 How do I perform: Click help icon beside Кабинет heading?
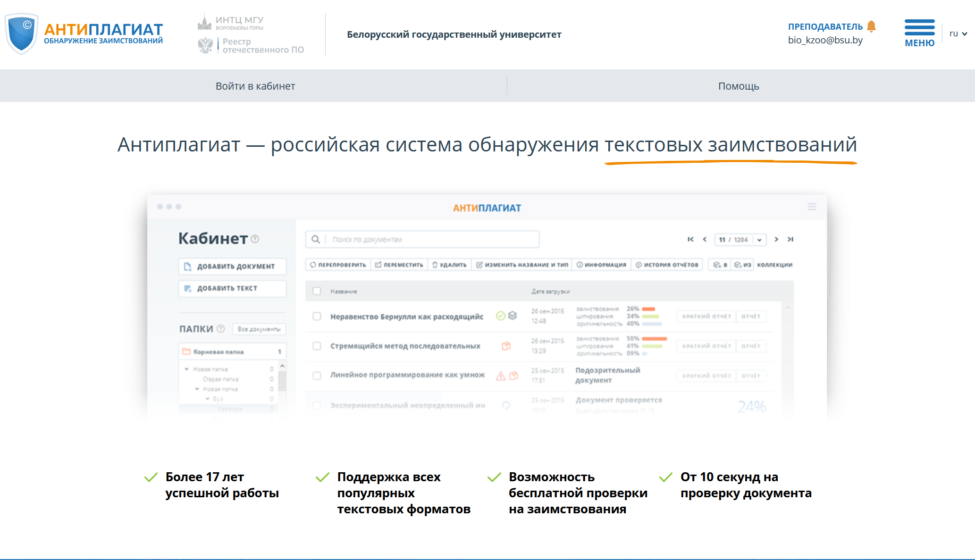[255, 239]
